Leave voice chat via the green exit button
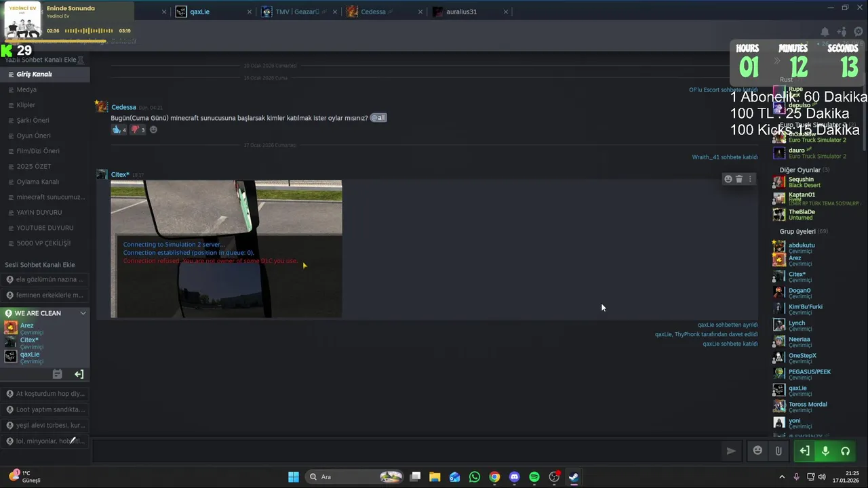This screenshot has width=868, height=488. click(x=804, y=451)
